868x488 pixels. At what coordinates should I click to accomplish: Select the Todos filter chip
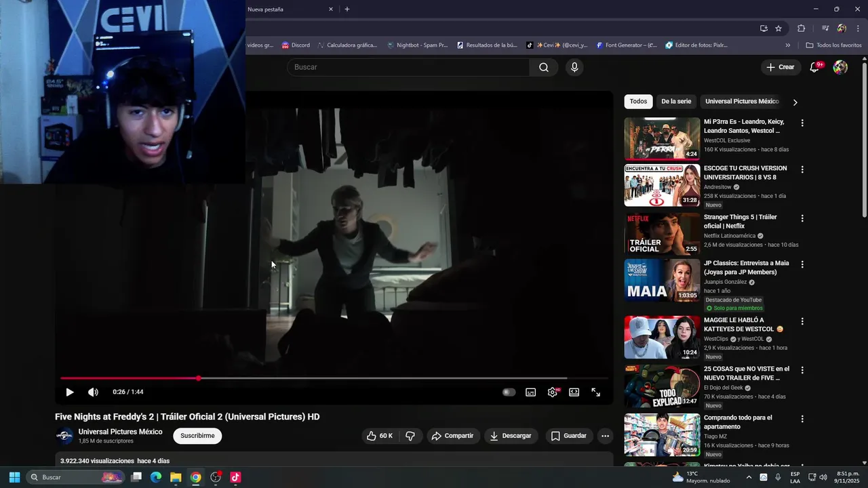coord(638,102)
